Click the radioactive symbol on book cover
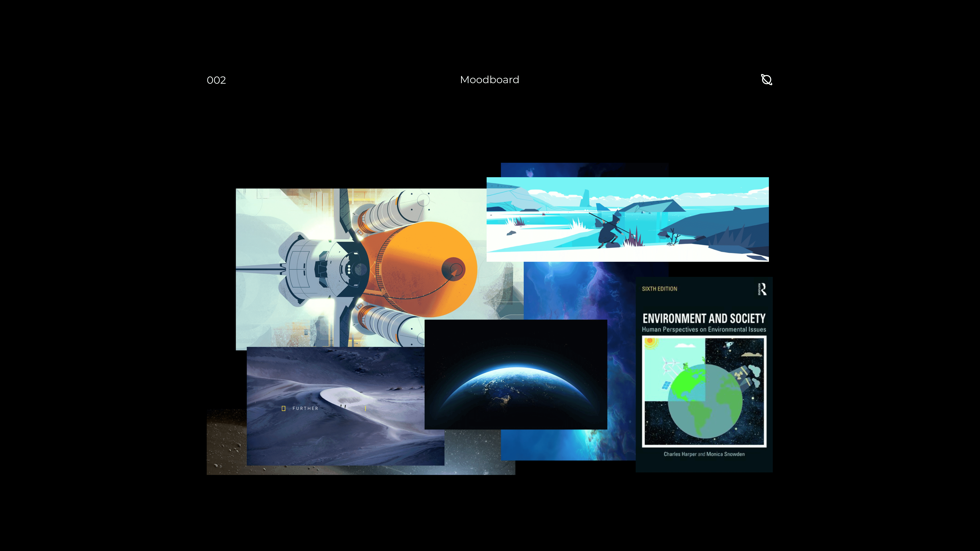980x551 pixels. click(x=738, y=375)
